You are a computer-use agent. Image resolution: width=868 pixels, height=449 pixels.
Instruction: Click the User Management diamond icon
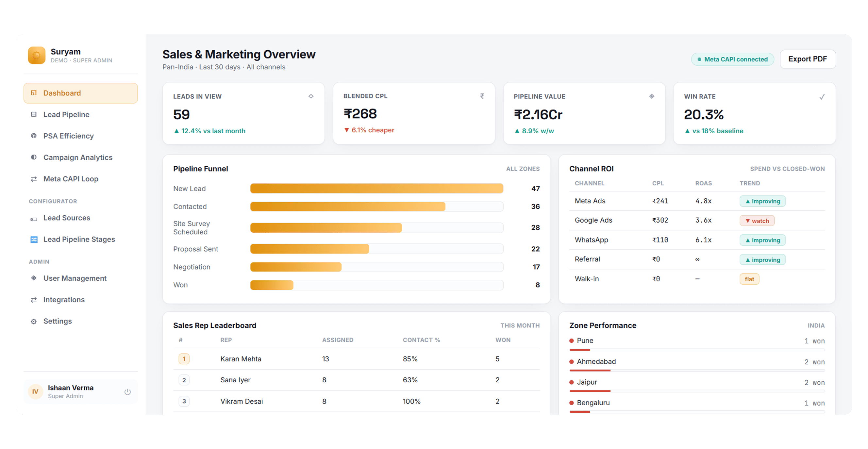34,278
